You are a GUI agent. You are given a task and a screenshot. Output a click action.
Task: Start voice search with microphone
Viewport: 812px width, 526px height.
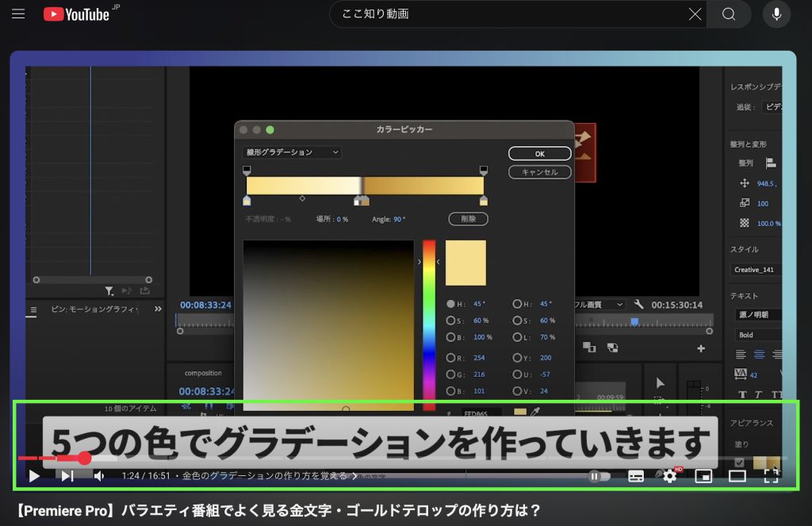tap(776, 14)
